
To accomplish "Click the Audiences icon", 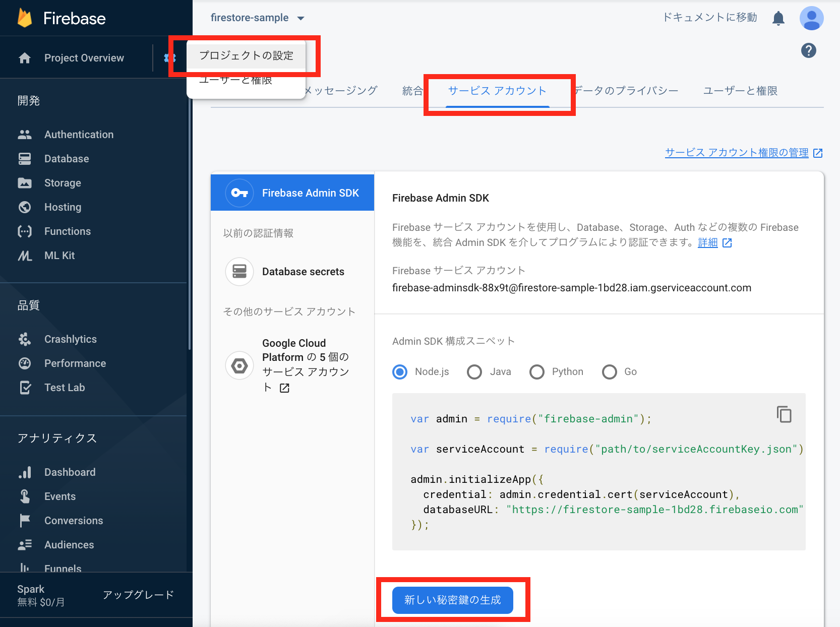I will click(25, 545).
